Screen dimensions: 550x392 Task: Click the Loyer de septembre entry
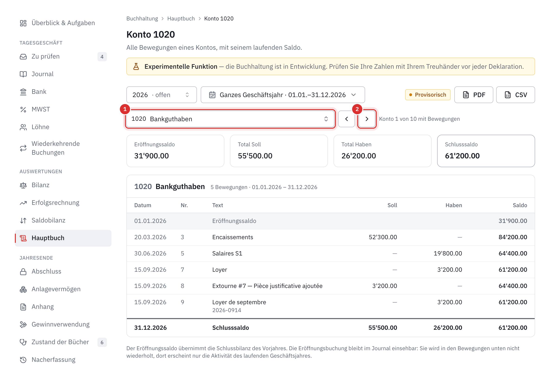click(239, 302)
